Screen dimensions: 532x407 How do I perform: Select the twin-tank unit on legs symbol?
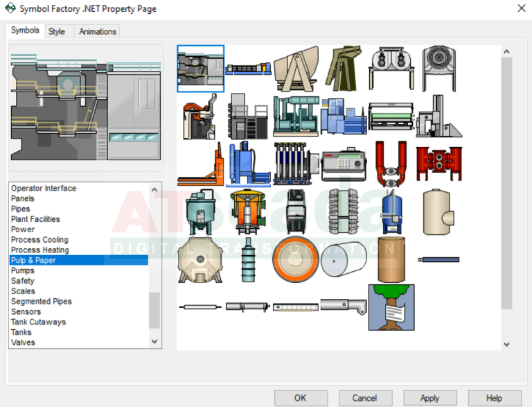point(391,69)
